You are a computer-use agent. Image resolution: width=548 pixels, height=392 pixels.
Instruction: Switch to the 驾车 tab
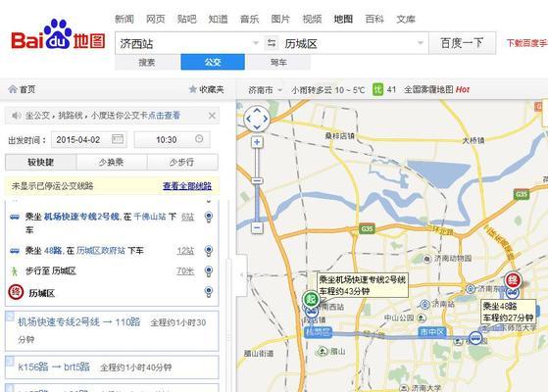[278, 62]
